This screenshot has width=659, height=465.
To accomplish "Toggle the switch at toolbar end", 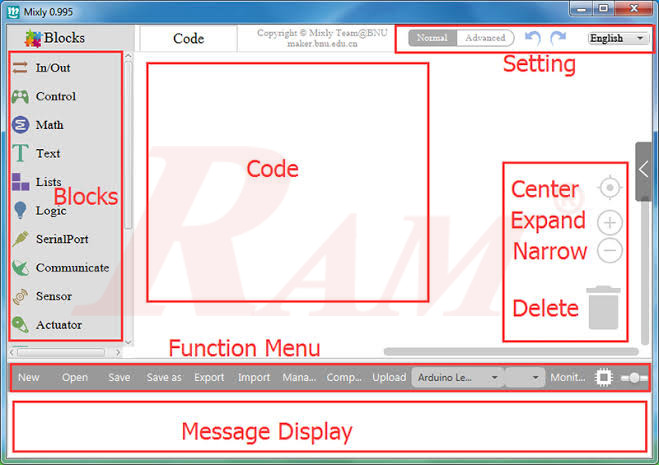I will tap(634, 378).
